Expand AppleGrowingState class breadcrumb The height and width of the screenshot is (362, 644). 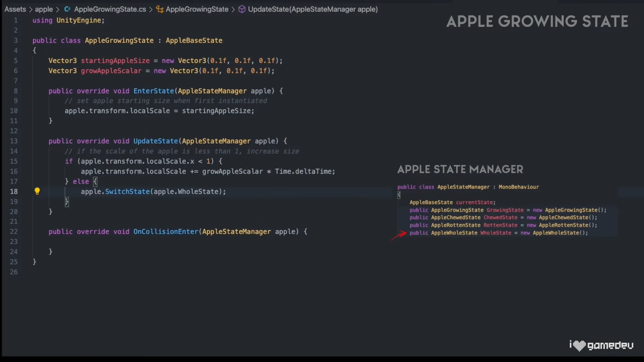[197, 9]
